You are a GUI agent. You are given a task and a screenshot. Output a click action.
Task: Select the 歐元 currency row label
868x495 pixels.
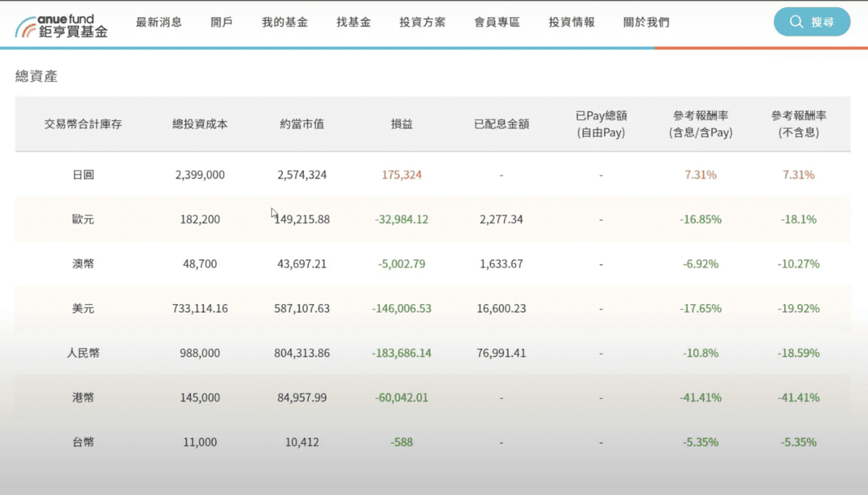tap(83, 219)
